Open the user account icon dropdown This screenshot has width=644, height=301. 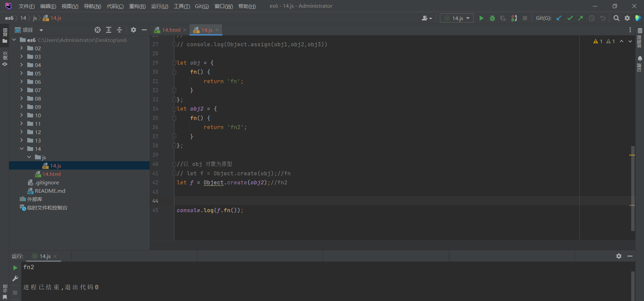tap(427, 18)
